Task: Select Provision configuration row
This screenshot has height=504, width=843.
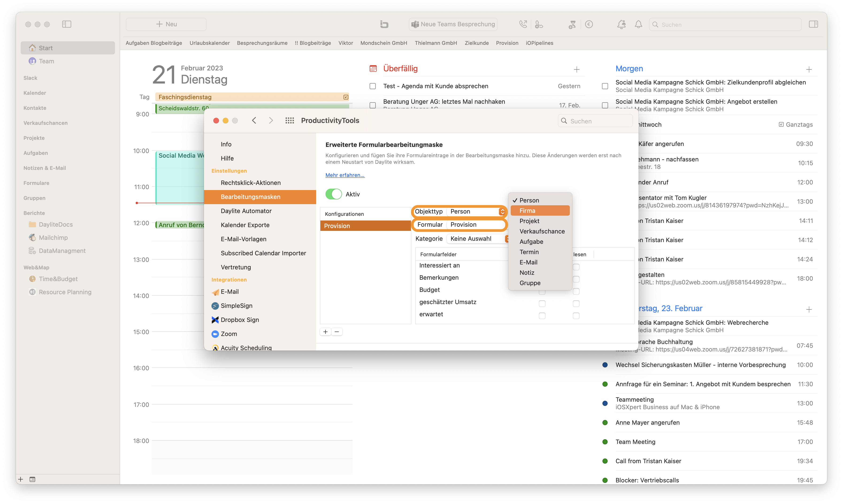Action: [x=365, y=226]
